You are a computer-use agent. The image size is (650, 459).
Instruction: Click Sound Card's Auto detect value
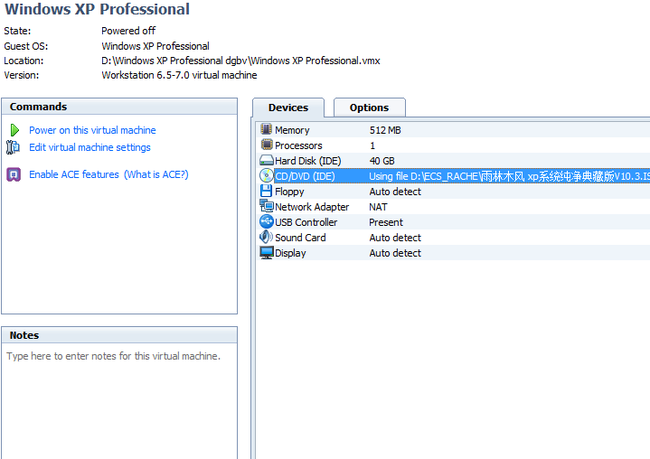click(x=395, y=238)
